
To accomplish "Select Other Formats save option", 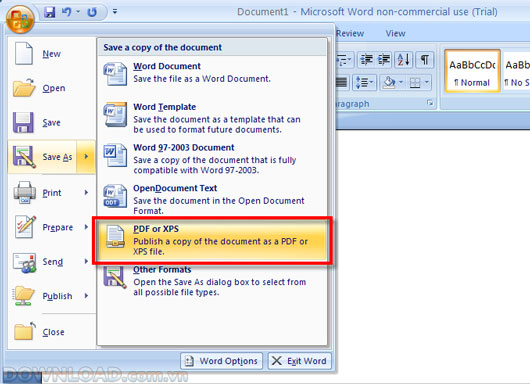I will (212, 281).
